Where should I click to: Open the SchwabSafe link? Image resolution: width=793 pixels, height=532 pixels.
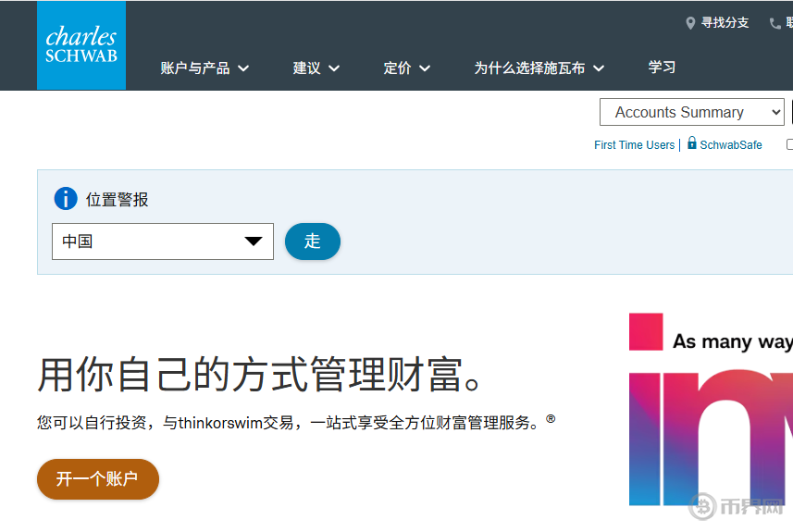[x=731, y=145]
